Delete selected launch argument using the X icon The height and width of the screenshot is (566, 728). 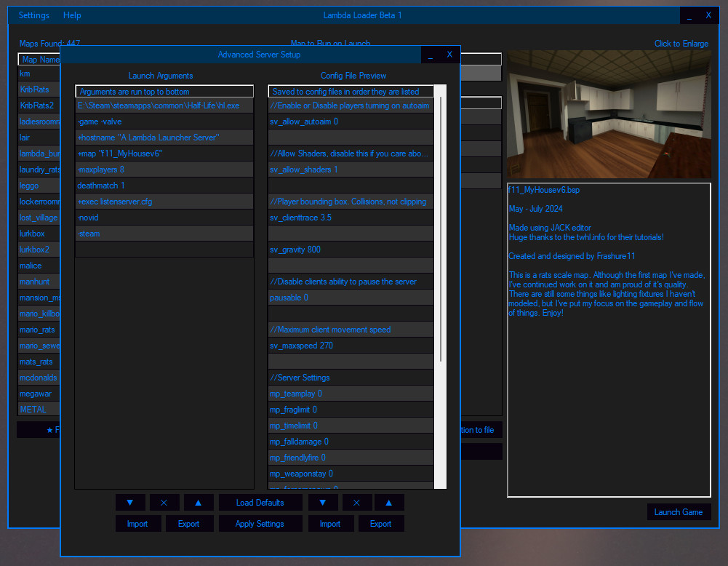click(164, 502)
